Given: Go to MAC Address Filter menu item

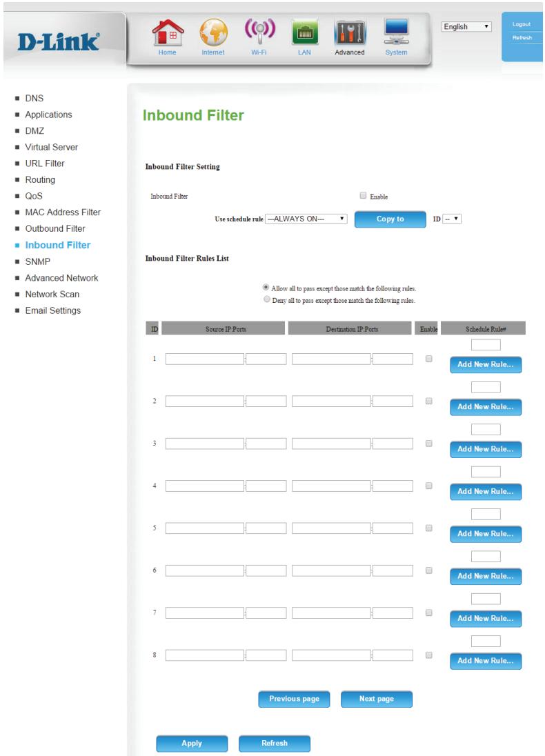Looking at the screenshot, I should [63, 212].
